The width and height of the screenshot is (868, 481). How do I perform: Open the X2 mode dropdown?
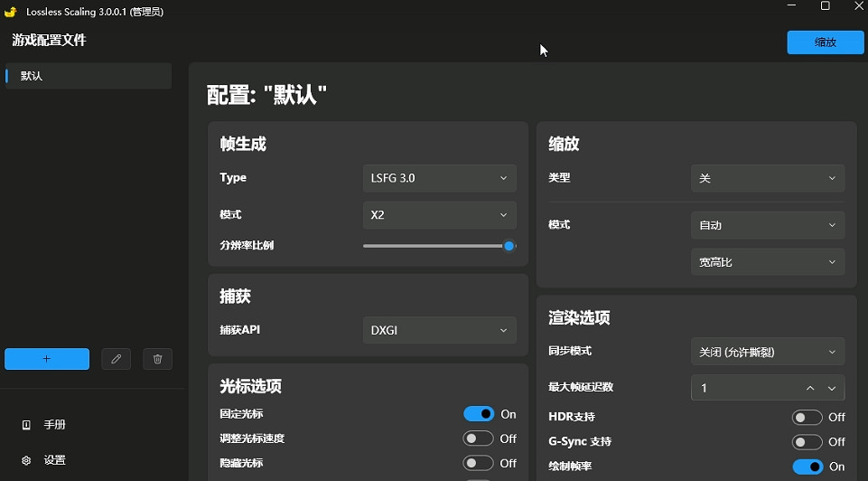440,215
